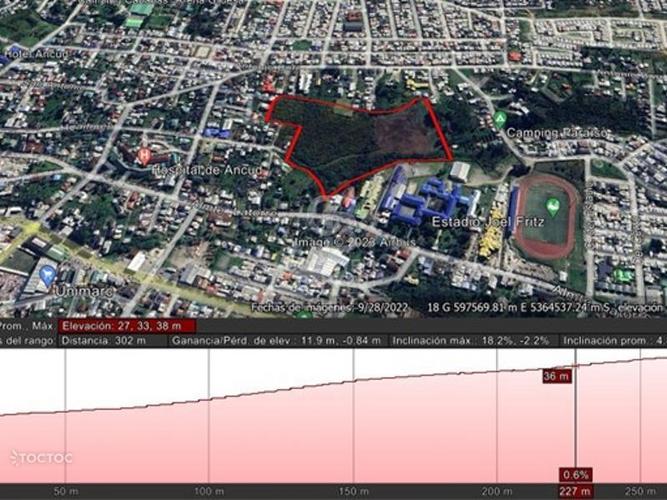
Task: Click the 0.6% slope indicator tag
Action: 575,474
